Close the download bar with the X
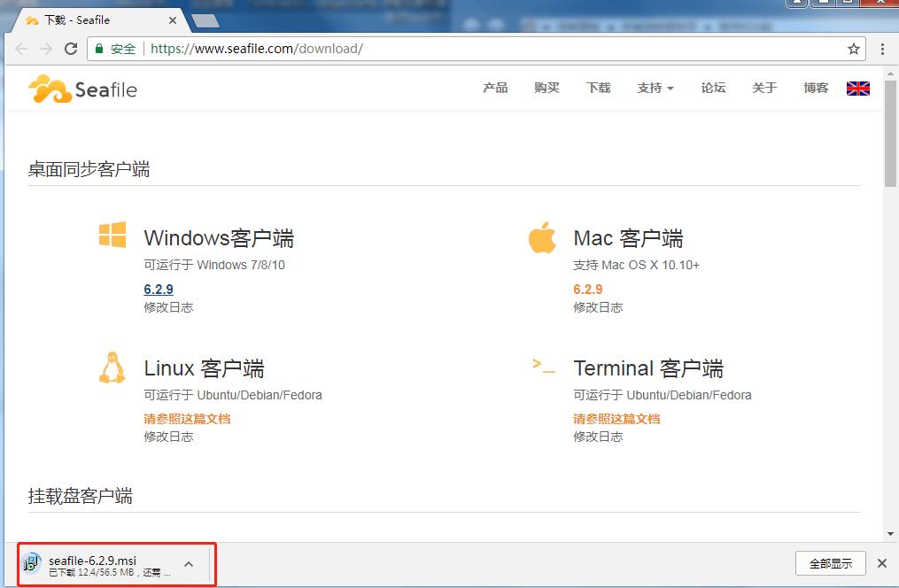The width and height of the screenshot is (899, 588). [882, 563]
